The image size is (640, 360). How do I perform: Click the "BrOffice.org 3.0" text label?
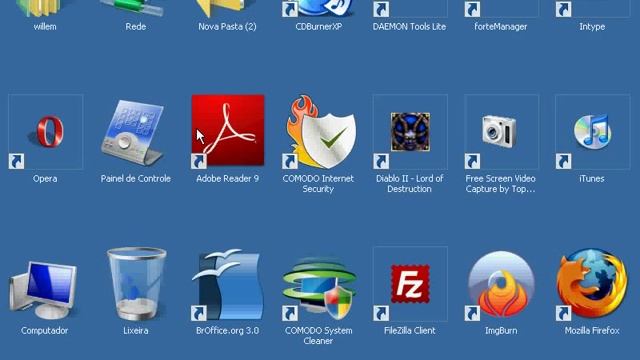227,331
